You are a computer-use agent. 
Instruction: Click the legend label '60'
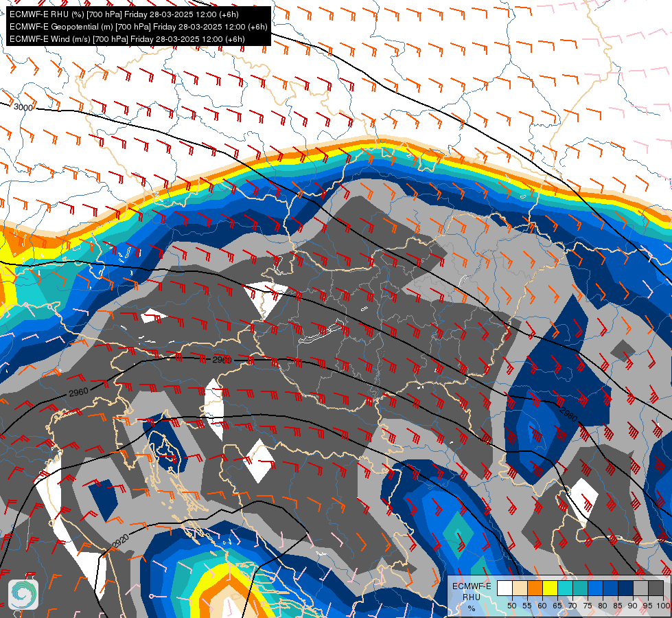(542, 606)
